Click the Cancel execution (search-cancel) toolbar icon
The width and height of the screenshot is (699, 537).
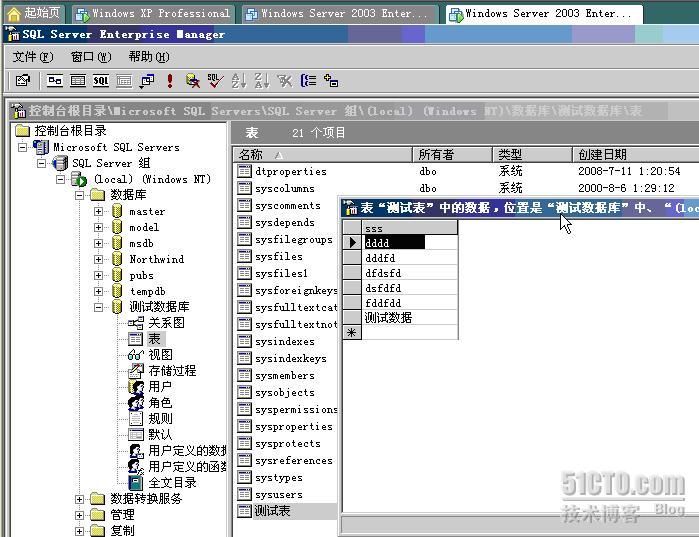tap(193, 81)
